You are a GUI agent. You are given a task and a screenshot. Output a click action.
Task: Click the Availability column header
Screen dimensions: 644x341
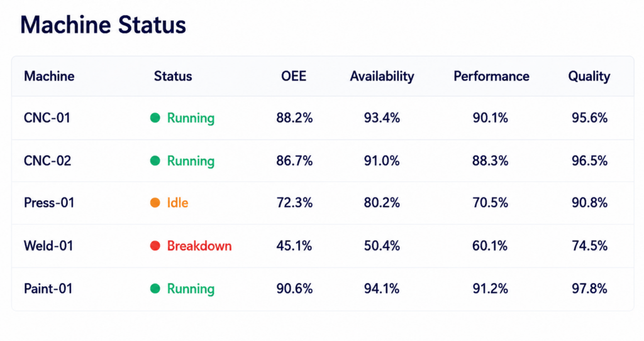382,77
